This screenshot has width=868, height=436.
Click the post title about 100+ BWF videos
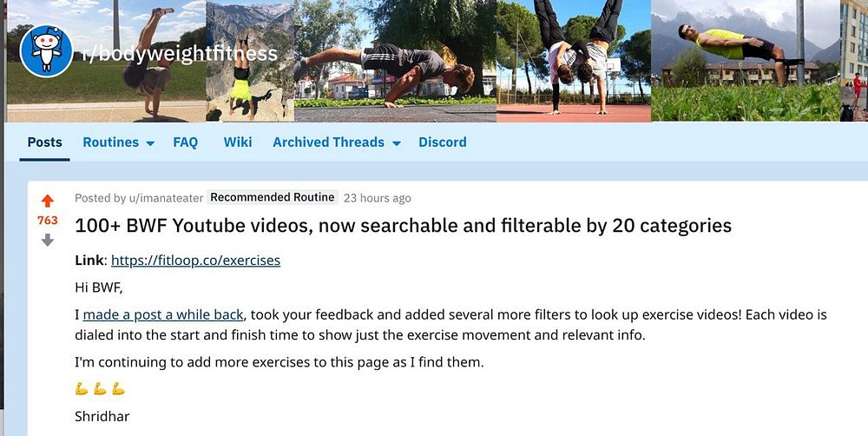tap(403, 226)
